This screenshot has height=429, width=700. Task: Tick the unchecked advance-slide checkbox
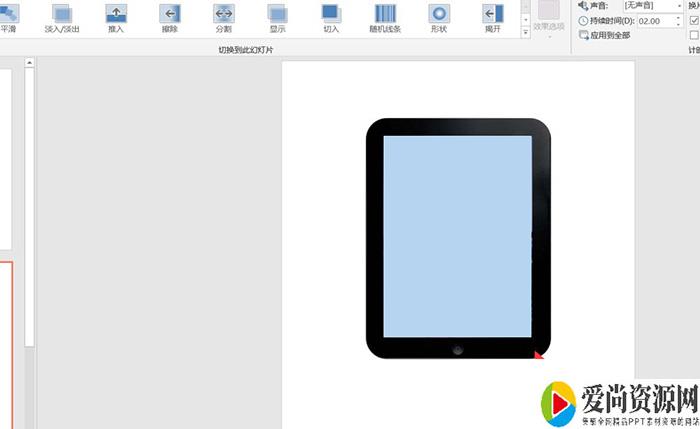point(694,35)
